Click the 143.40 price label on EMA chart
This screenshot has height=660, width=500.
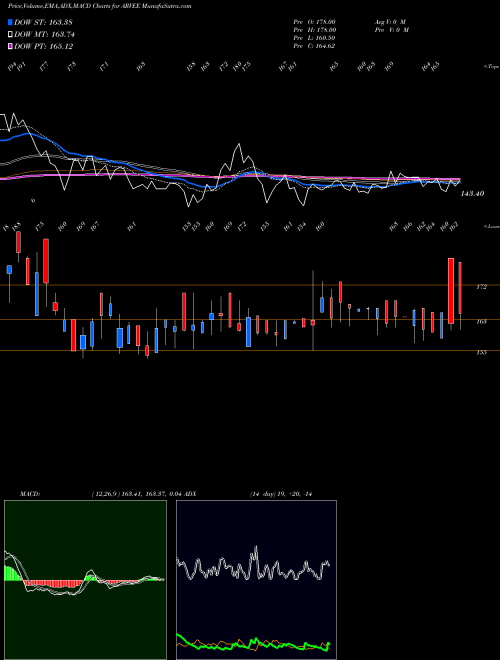(472, 194)
